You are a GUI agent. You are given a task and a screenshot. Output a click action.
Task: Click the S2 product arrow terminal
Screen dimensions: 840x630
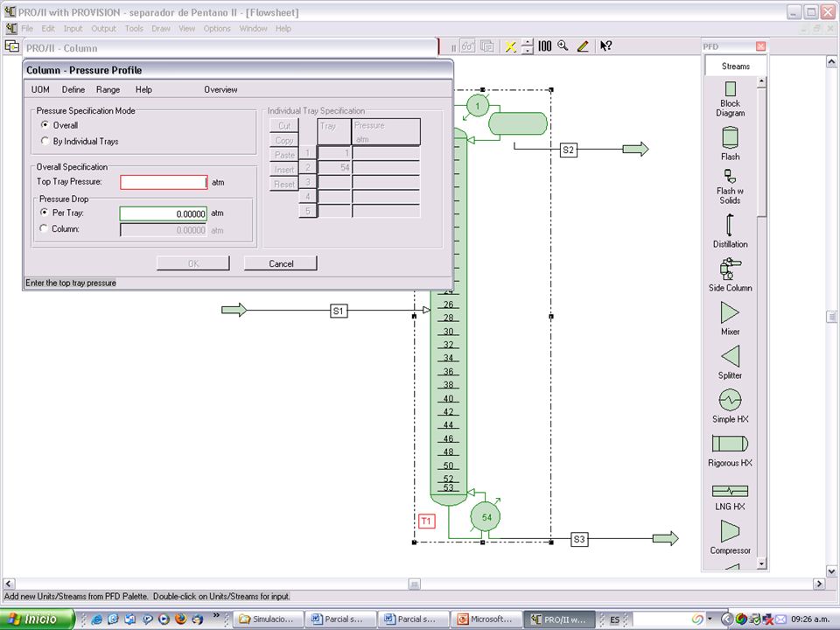tap(635, 149)
